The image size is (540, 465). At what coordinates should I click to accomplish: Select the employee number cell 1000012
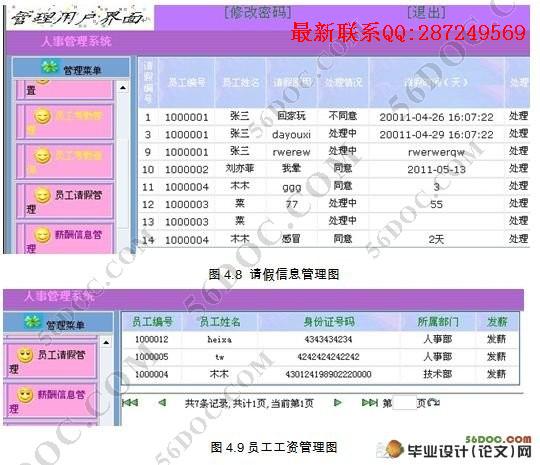pyautogui.click(x=152, y=340)
